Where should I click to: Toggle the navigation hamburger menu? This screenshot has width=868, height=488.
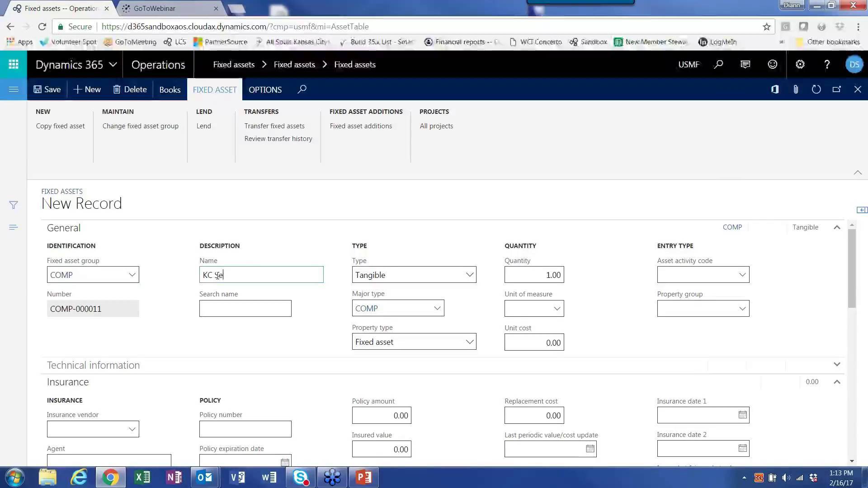13,89
